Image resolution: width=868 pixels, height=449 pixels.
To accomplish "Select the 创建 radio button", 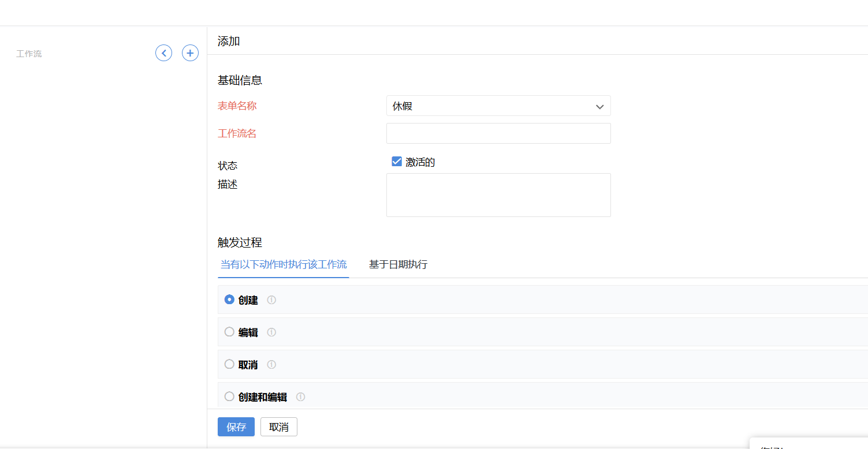I will 229,300.
